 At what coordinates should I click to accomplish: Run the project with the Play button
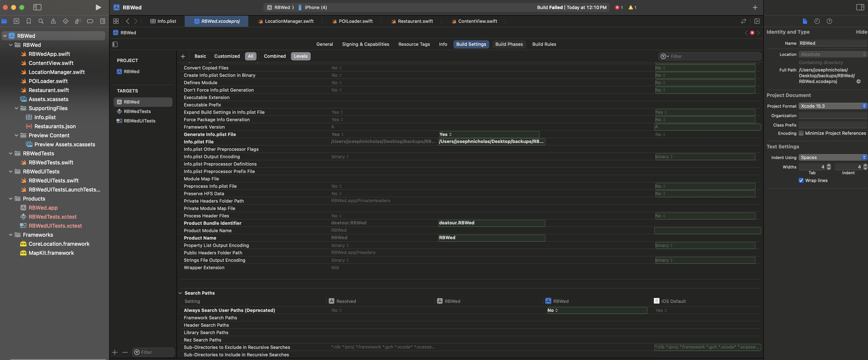click(x=98, y=7)
